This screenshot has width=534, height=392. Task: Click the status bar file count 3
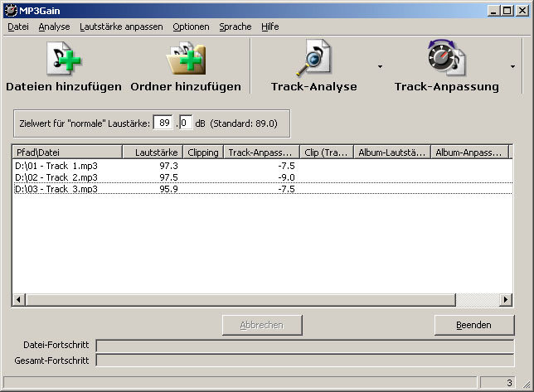pyautogui.click(x=498, y=383)
